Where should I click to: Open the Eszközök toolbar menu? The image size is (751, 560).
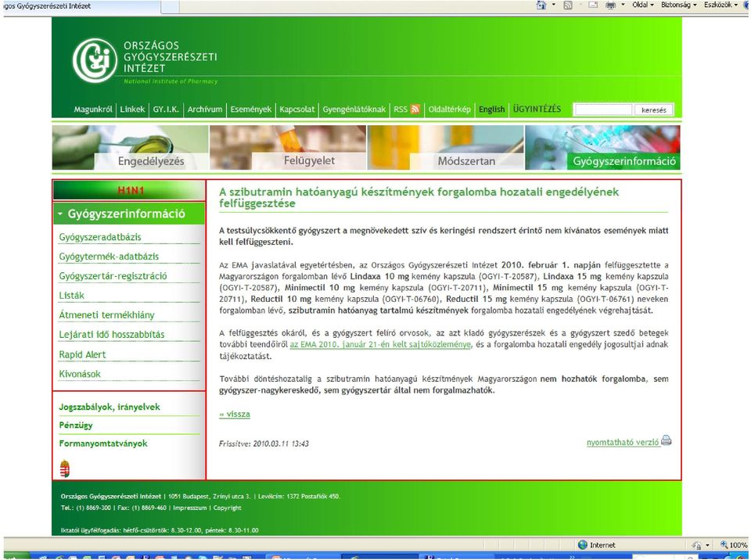(x=720, y=5)
